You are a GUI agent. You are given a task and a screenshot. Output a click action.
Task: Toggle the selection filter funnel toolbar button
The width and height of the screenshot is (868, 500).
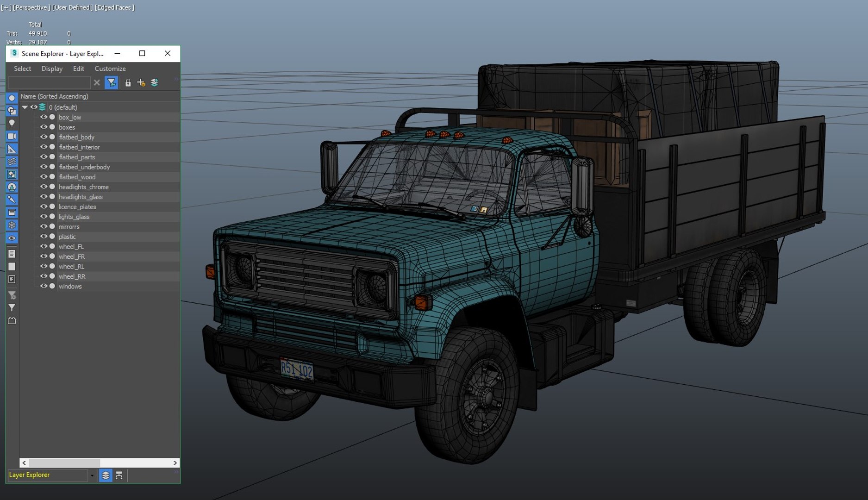point(112,82)
